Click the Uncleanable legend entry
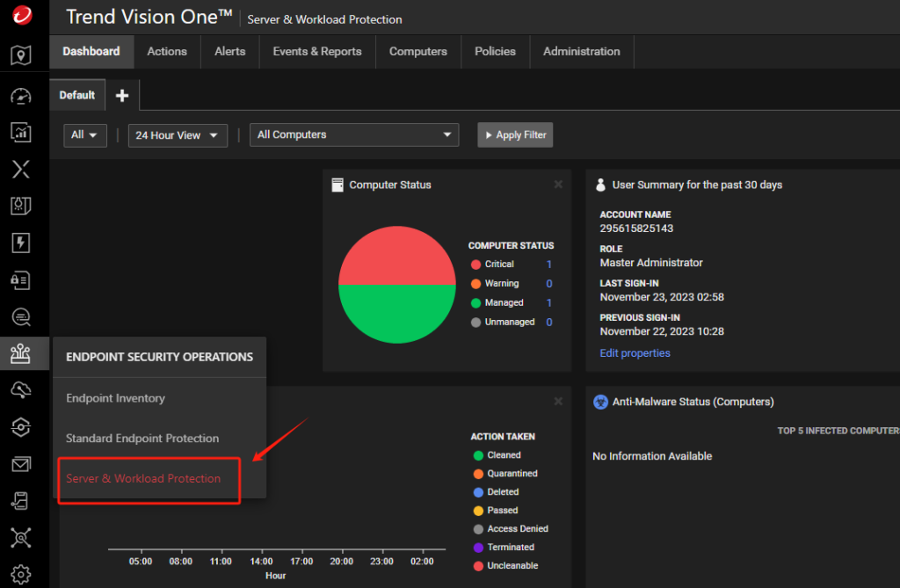The width and height of the screenshot is (900, 588). point(505,566)
